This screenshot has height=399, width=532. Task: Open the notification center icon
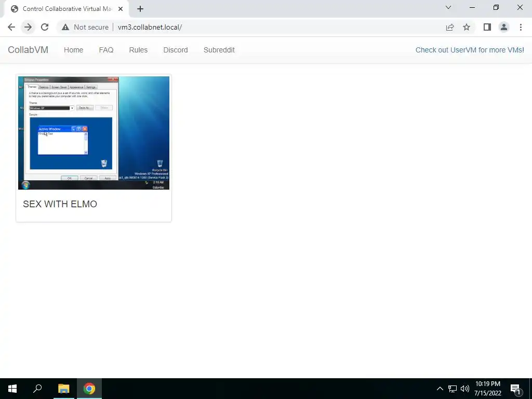coord(515,389)
